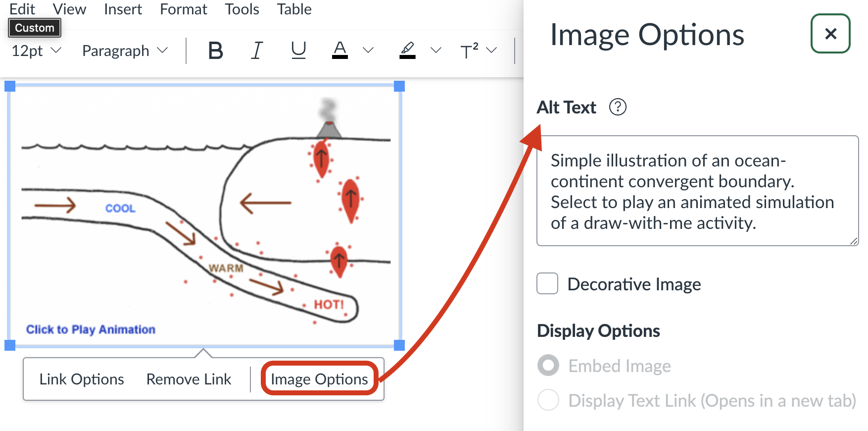The image size is (868, 431).
Task: Click Remove Link in the image toolbar
Action: [189, 379]
